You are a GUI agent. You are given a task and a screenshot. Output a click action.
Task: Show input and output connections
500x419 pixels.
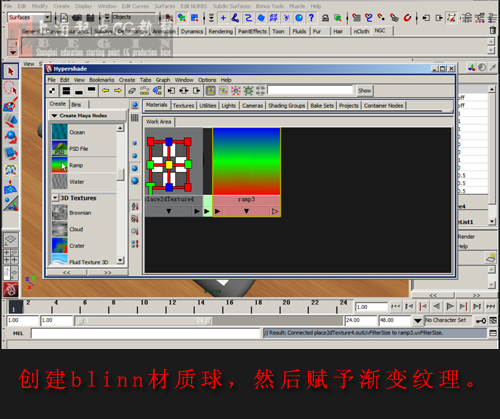[184, 91]
